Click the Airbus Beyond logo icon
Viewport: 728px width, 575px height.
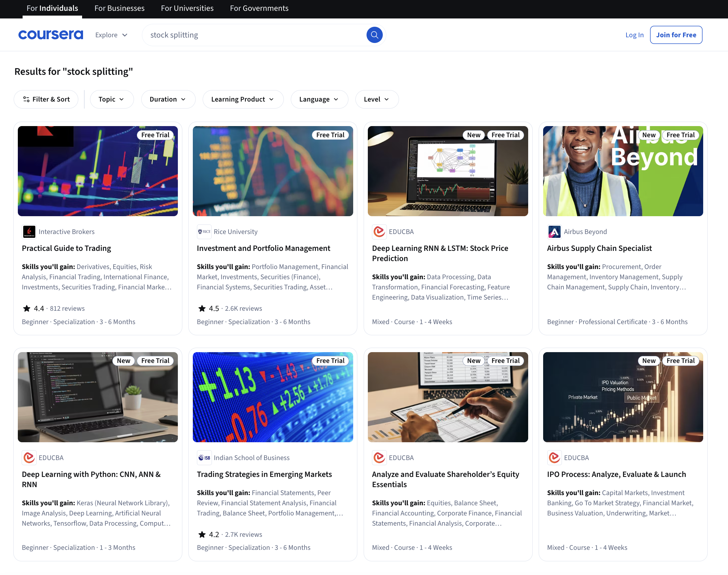tap(554, 231)
